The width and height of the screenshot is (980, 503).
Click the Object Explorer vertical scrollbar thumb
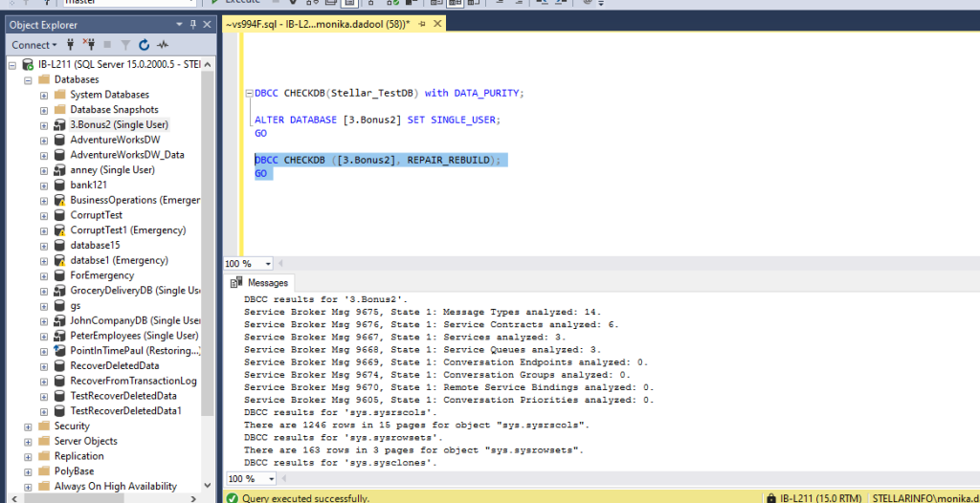(x=208, y=244)
